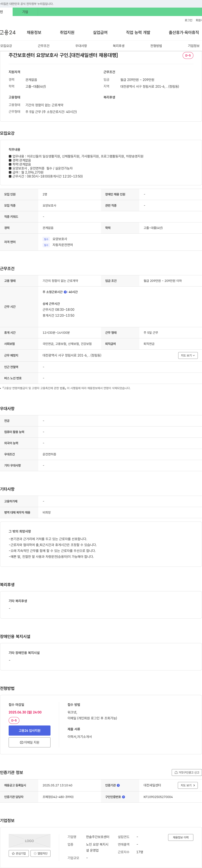Jump to the 우대사항 section tab

tap(81, 46)
